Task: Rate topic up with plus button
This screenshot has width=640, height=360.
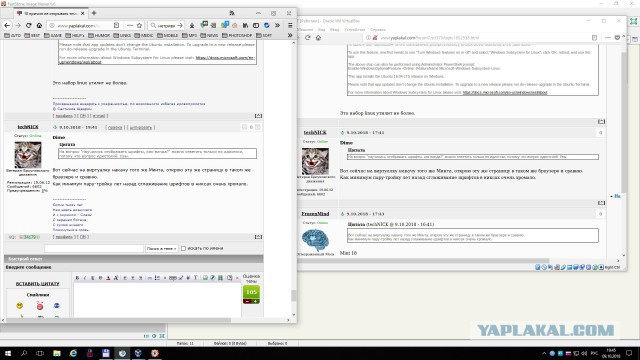Action: (x=256, y=301)
